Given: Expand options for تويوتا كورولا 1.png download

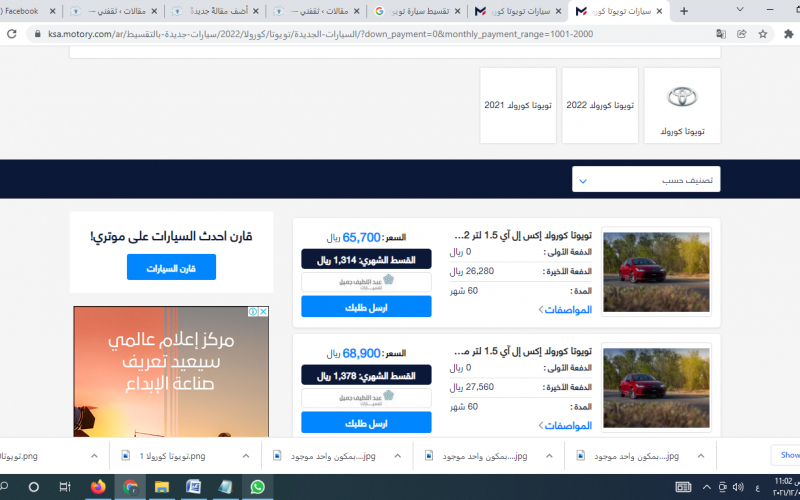Looking at the screenshot, I should click(246, 456).
